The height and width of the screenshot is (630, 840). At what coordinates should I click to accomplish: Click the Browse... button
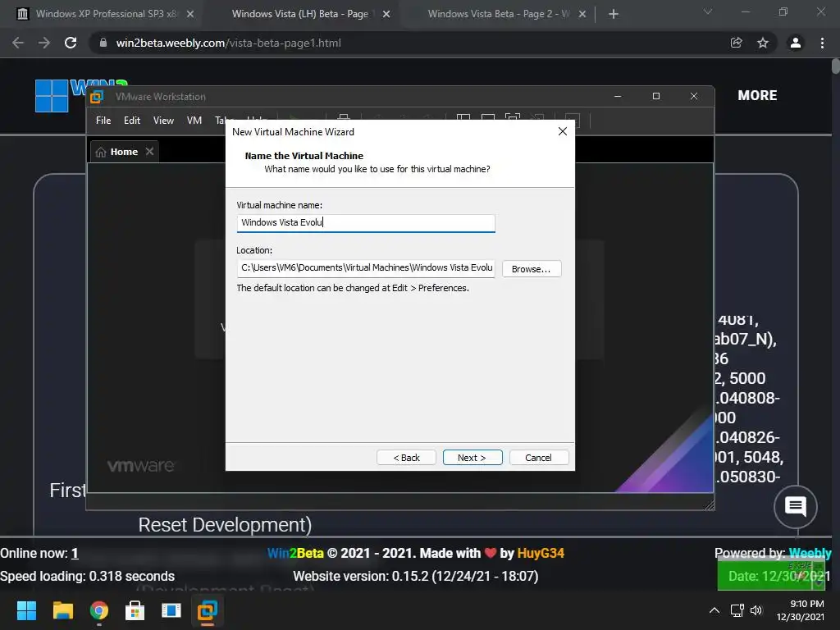pos(532,269)
